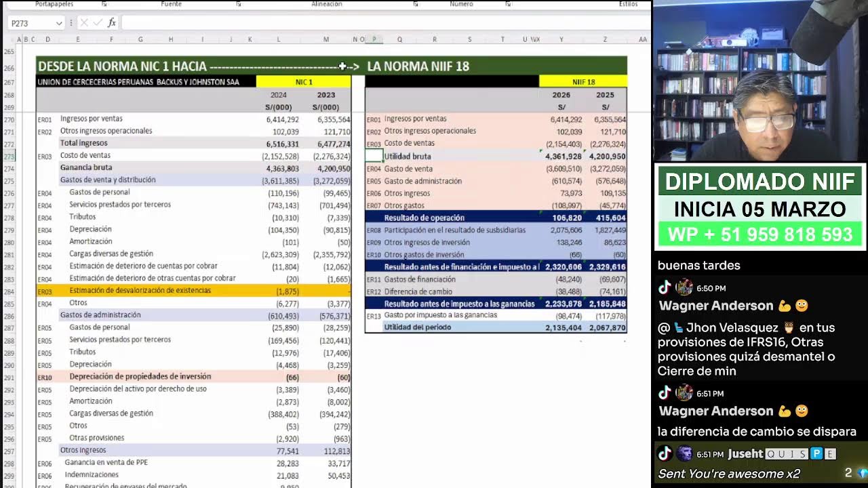868x488 pixels.
Task: Select the 'Otros gastos de inversión' label
Action: pyautogui.click(x=424, y=254)
